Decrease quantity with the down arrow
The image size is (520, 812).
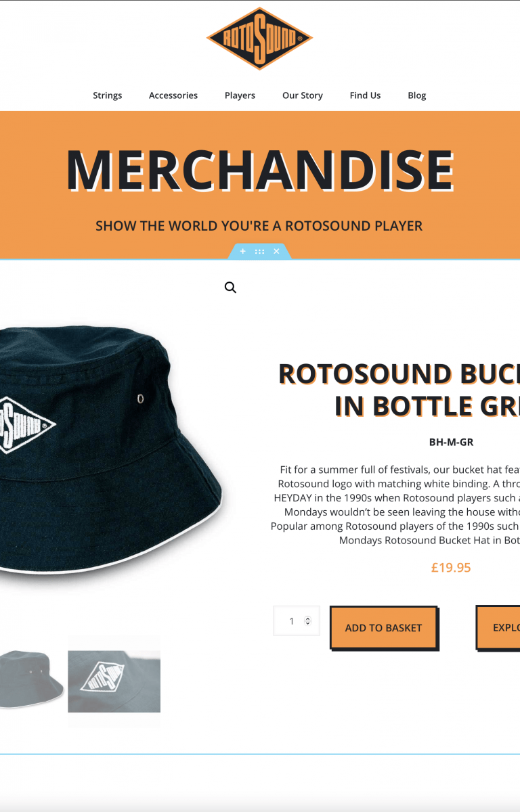(x=308, y=623)
